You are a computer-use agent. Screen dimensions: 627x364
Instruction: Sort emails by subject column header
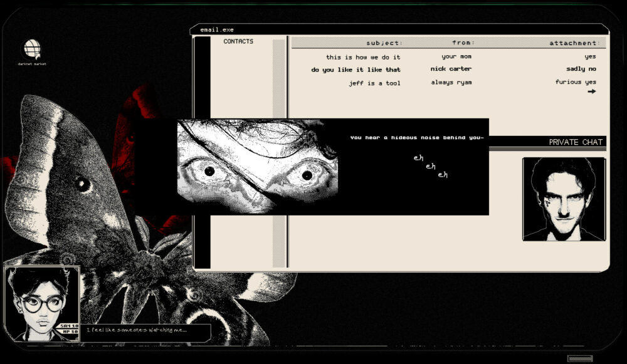pyautogui.click(x=384, y=43)
